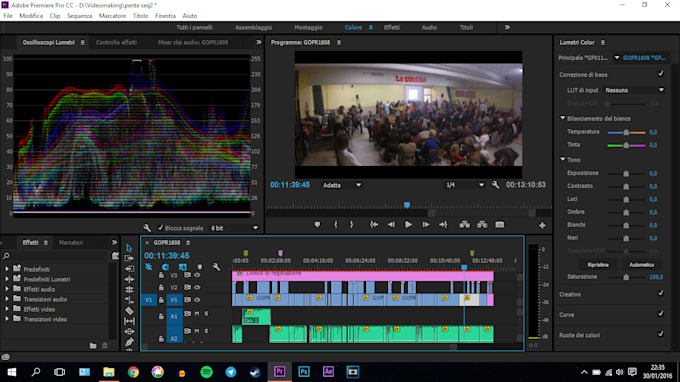This screenshot has height=382, width=680.
Task: Open timeline display settings wrench
Action: [x=216, y=267]
